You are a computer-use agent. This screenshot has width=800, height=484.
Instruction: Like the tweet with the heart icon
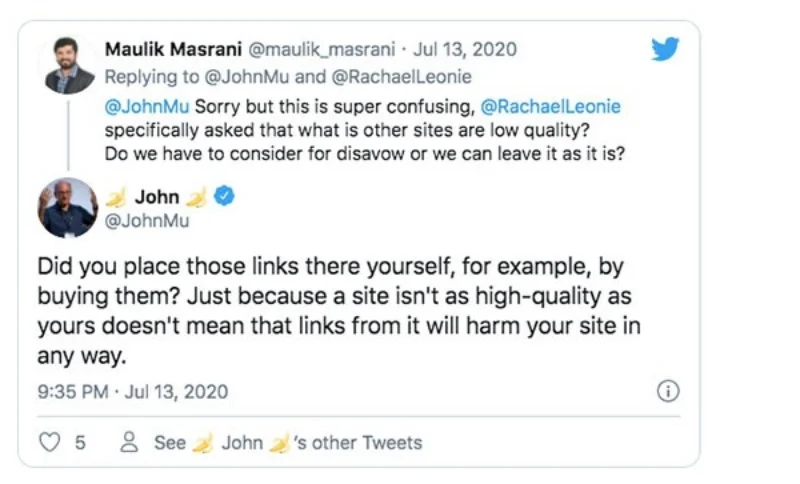pos(49,442)
